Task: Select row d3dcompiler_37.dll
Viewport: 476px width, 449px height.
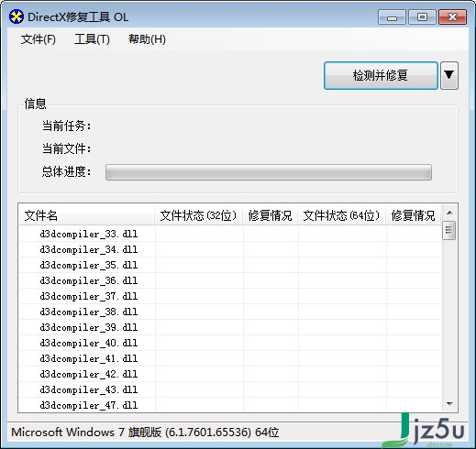Action: pos(230,296)
